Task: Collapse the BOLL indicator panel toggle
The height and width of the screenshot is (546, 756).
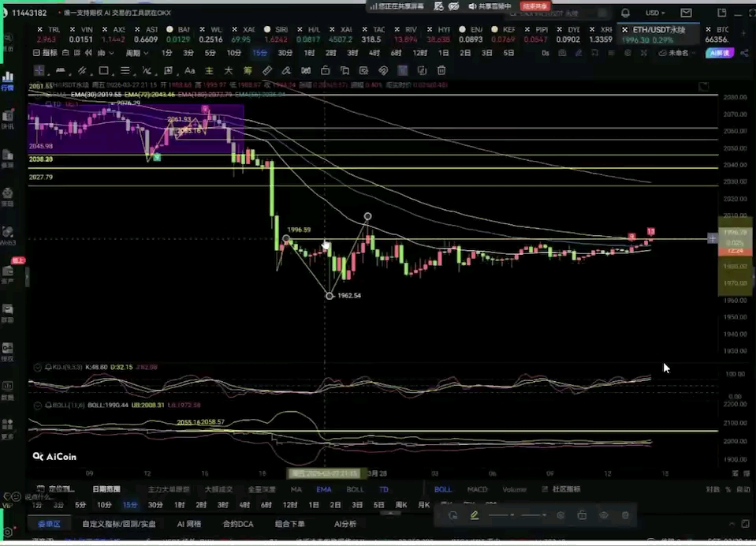Action: coord(37,404)
